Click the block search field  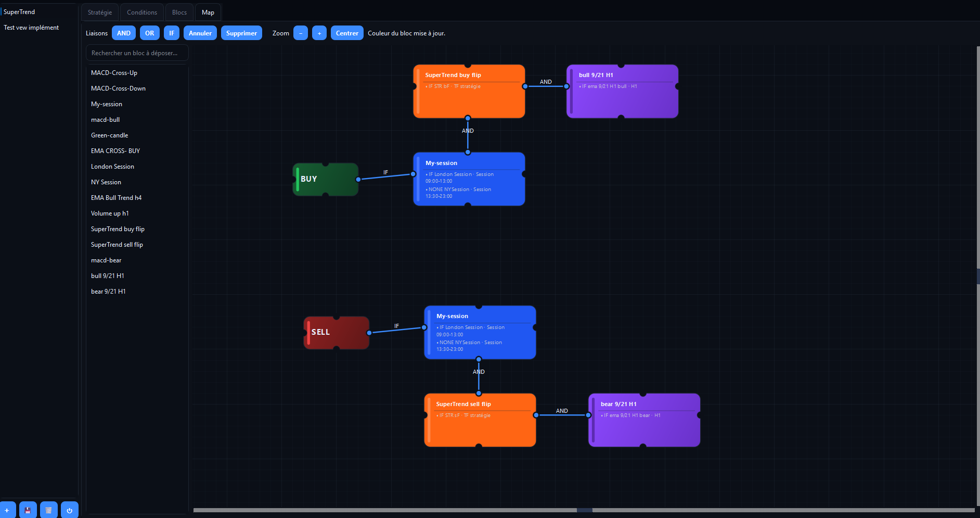click(137, 53)
